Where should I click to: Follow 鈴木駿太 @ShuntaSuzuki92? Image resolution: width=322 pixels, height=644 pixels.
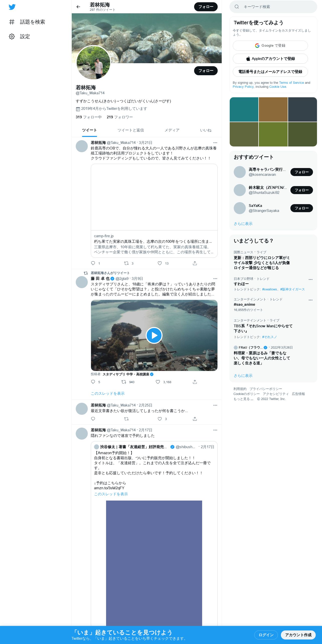301,190
